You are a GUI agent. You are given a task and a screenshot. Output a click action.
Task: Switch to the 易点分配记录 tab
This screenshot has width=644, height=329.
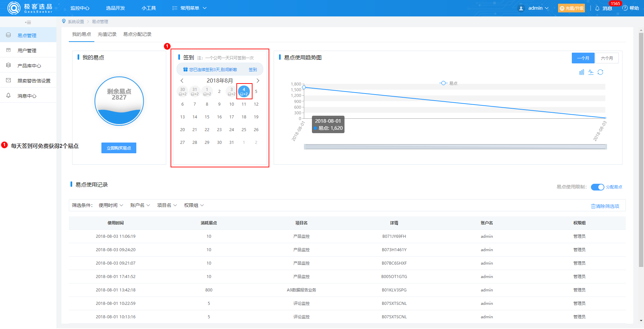(137, 34)
